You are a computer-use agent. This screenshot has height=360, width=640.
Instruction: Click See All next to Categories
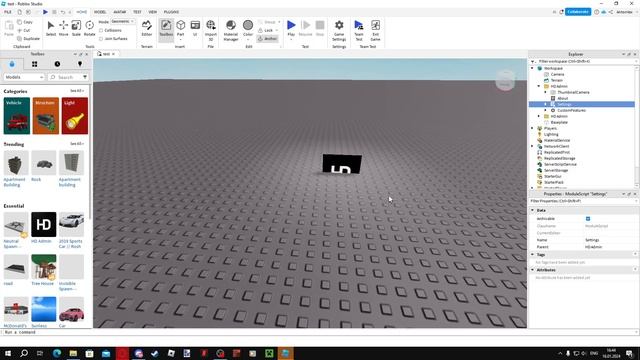pos(76,91)
